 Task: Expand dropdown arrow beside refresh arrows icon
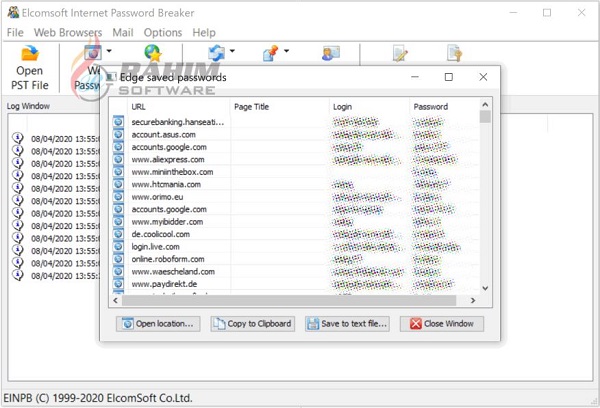(x=232, y=51)
